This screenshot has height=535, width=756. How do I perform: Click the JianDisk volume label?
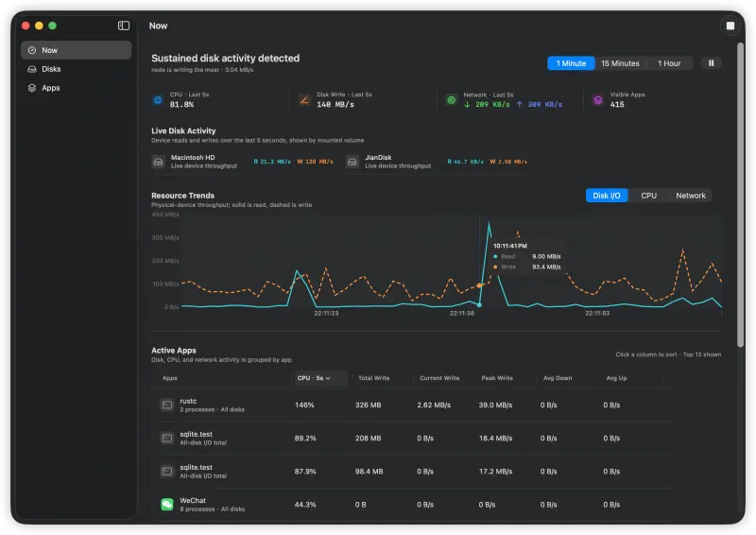pos(378,158)
